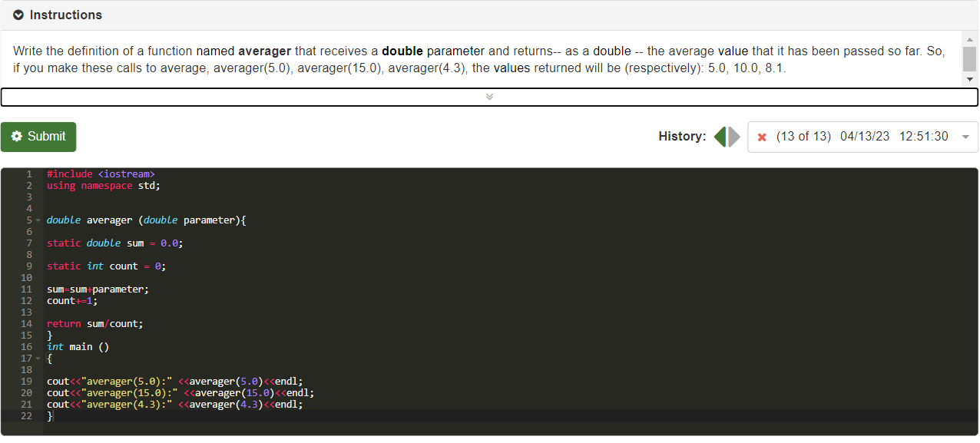This screenshot has width=980, height=443.
Task: Click the History label
Action: coord(682,137)
